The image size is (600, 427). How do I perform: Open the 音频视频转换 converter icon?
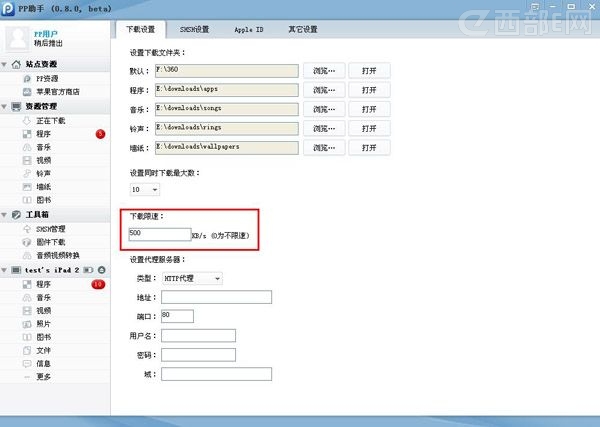pos(27,255)
